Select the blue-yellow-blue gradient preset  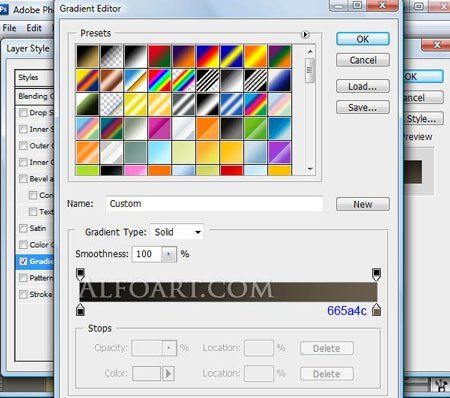(x=232, y=56)
